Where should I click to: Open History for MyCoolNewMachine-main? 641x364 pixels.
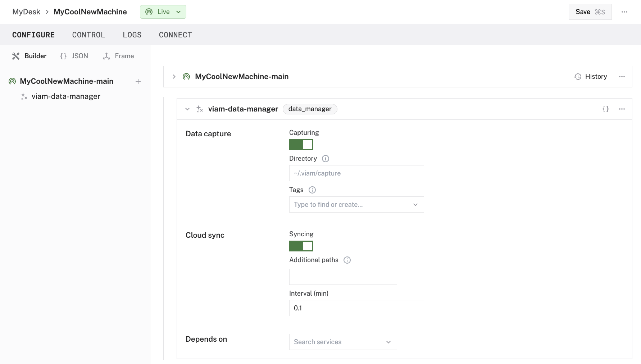pyautogui.click(x=591, y=77)
